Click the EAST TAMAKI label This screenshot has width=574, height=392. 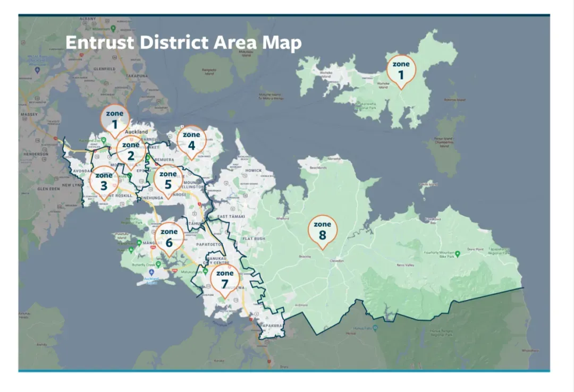point(231,217)
